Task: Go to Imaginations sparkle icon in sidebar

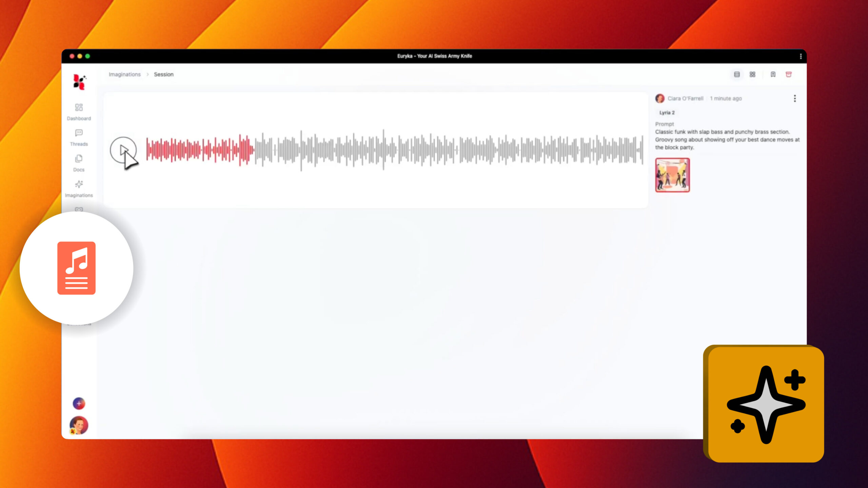Action: (x=79, y=184)
